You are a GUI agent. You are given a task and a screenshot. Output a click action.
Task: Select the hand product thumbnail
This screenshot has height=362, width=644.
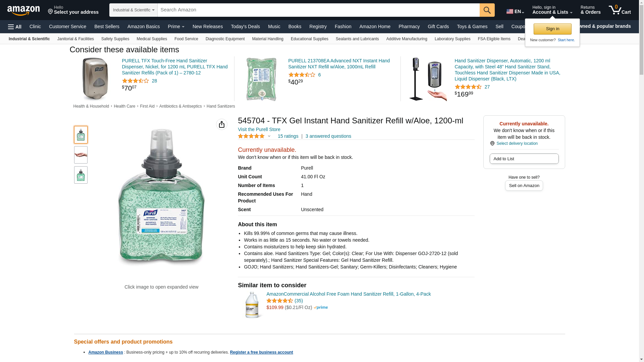click(80, 155)
